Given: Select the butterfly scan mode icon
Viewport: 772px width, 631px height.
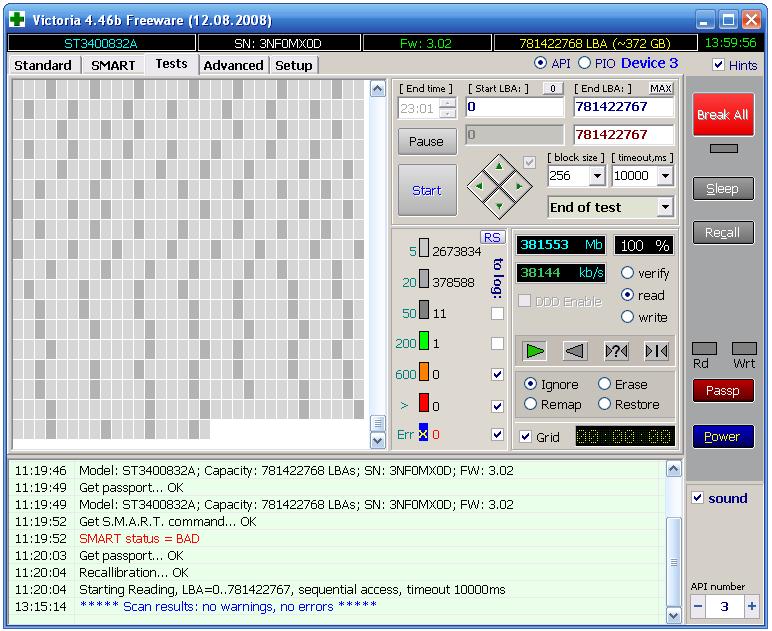Looking at the screenshot, I should 656,350.
